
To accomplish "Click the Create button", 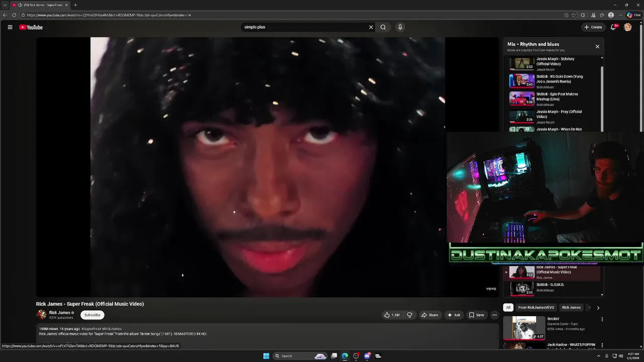I will pos(593,27).
